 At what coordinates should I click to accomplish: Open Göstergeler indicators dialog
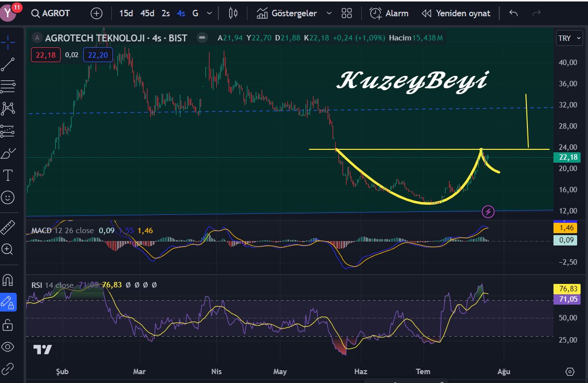287,13
